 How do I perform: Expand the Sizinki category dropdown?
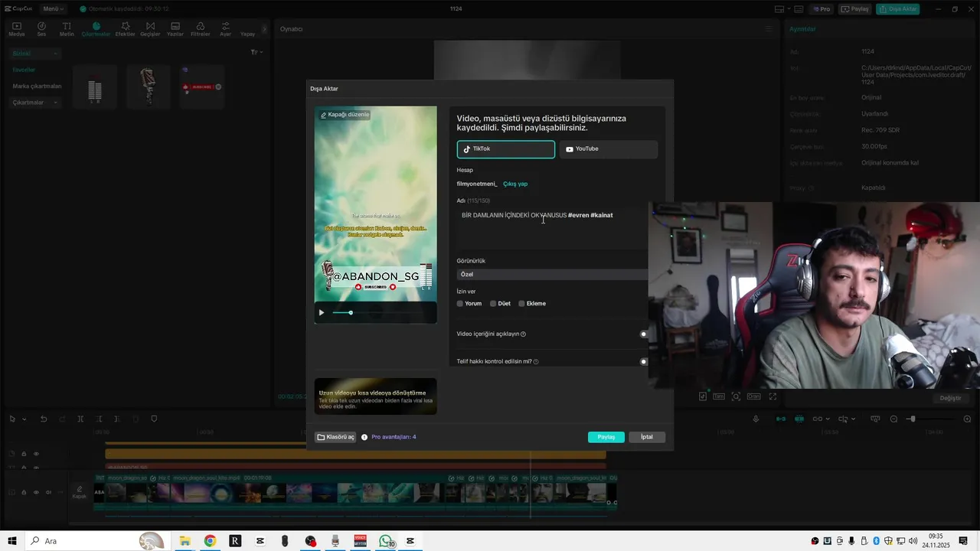pyautogui.click(x=35, y=54)
